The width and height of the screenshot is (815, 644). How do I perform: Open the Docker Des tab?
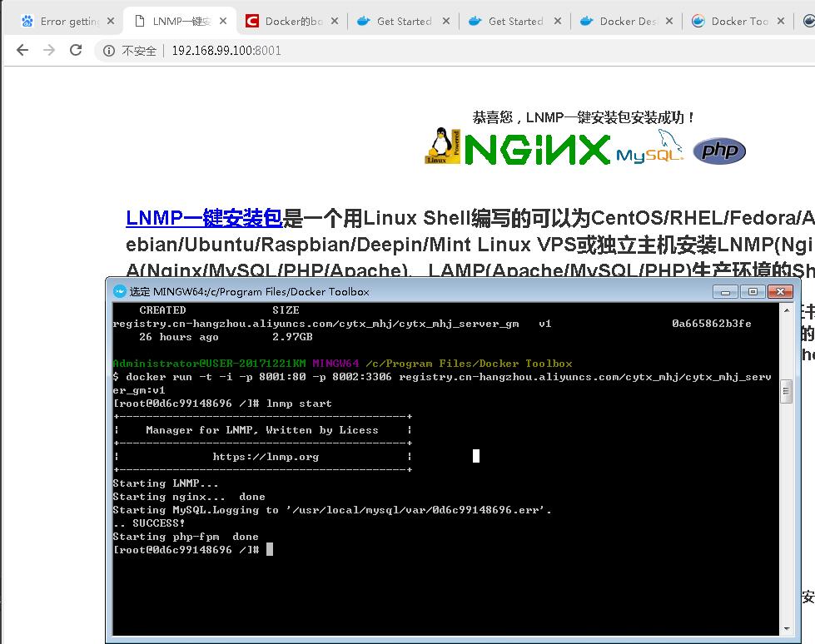point(628,22)
